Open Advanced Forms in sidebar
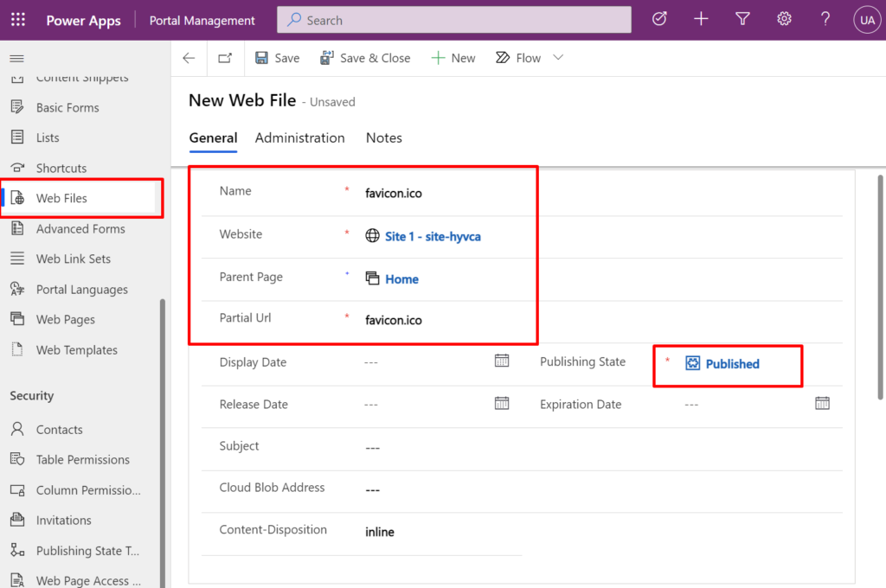The image size is (886, 588). 79,229
